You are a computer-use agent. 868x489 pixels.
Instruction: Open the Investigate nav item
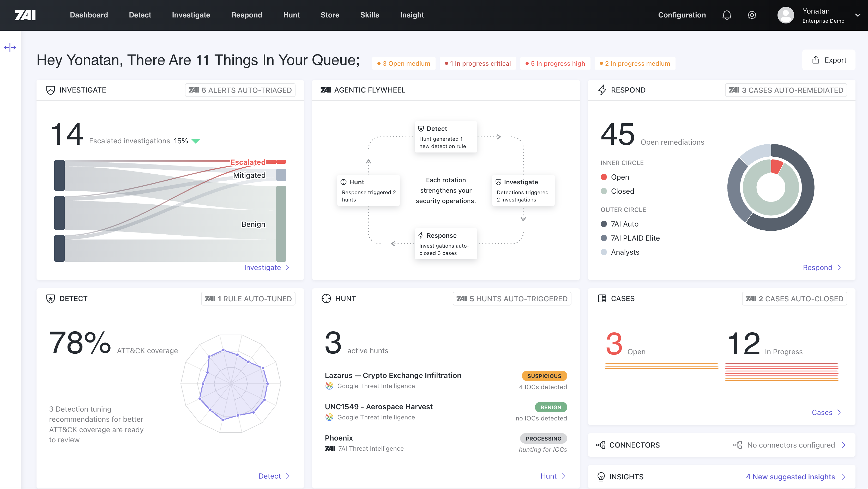191,15
